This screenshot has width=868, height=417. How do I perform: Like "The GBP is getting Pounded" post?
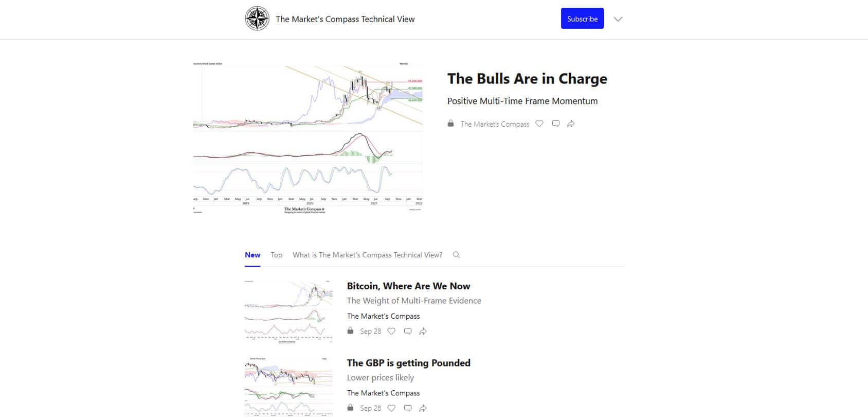tap(391, 408)
